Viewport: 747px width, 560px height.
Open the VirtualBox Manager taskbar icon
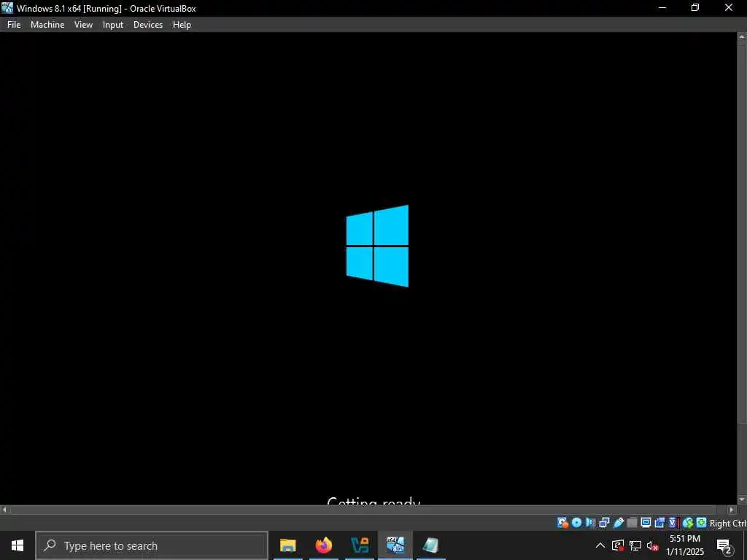(360, 545)
